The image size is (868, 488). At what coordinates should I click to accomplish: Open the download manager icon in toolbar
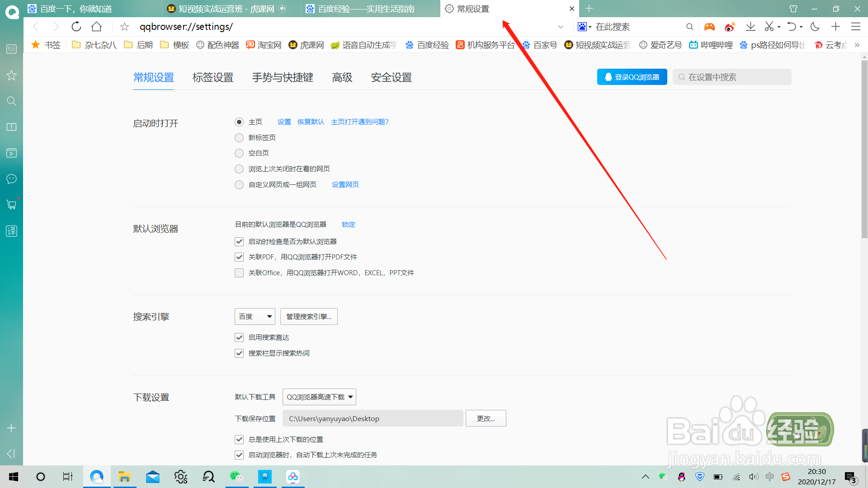coord(750,27)
